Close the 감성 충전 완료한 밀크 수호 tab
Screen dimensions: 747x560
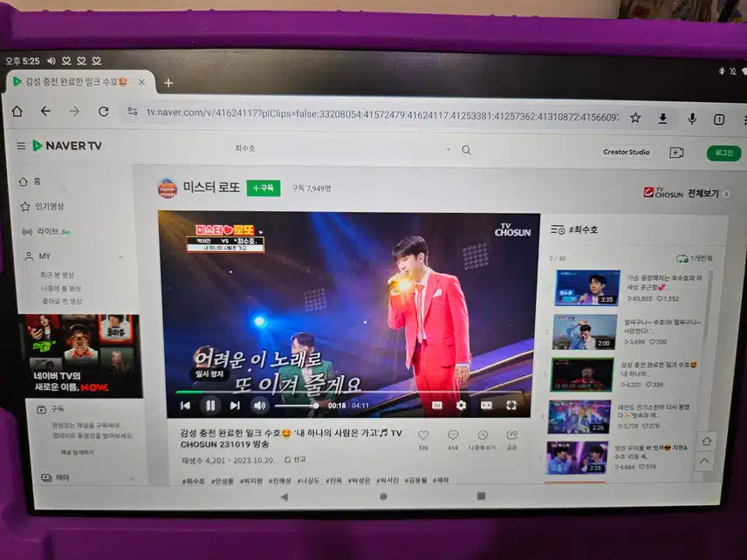point(141,82)
